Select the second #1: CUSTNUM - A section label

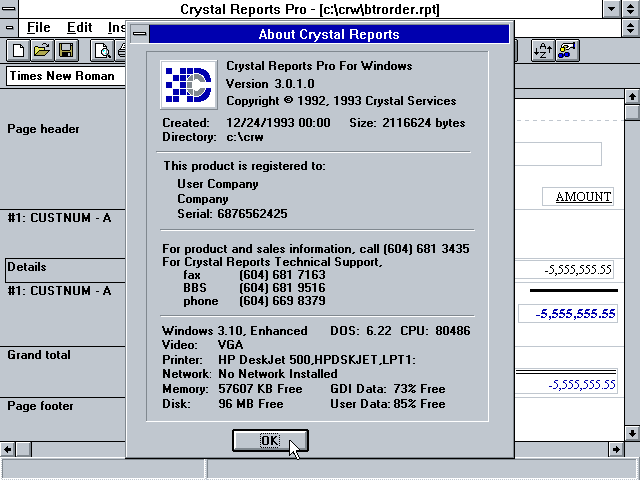[x=59, y=291]
